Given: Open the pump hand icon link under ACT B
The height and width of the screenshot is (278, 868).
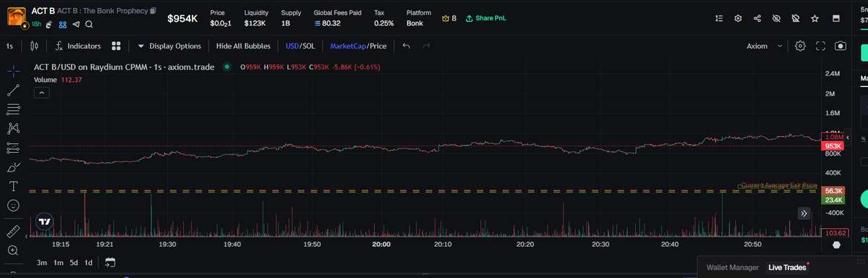Looking at the screenshot, I should pos(49,24).
